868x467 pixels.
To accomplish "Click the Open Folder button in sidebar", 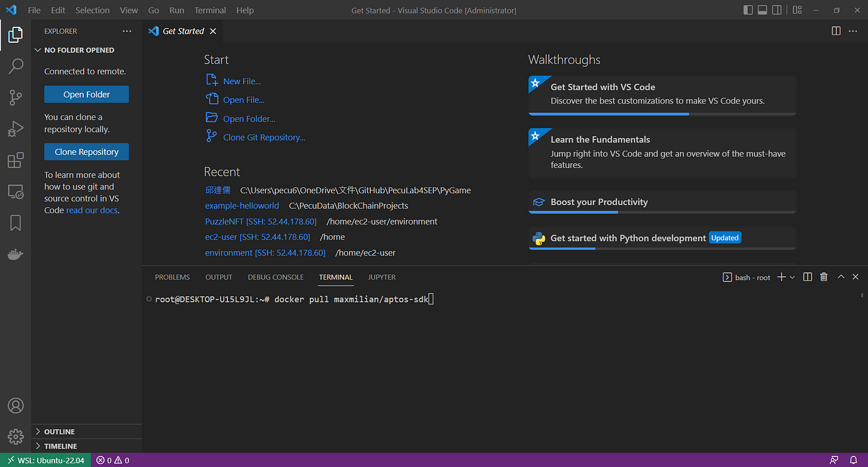I will coord(87,94).
